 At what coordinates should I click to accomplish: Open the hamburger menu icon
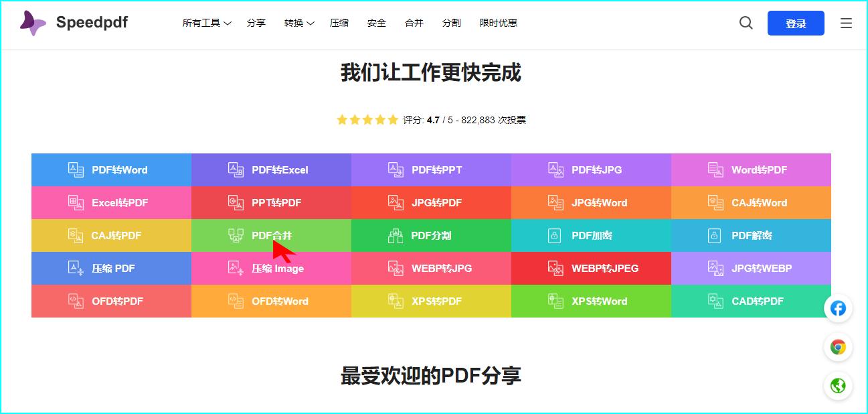845,22
